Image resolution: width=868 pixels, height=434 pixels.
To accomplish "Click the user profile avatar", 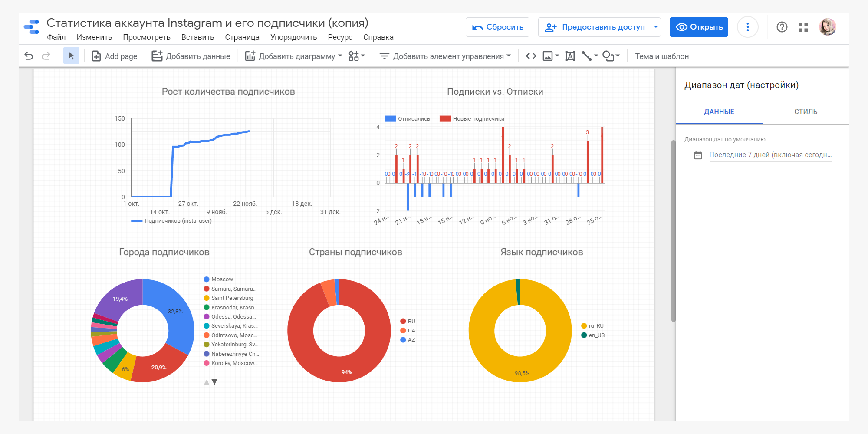I will coord(827,27).
